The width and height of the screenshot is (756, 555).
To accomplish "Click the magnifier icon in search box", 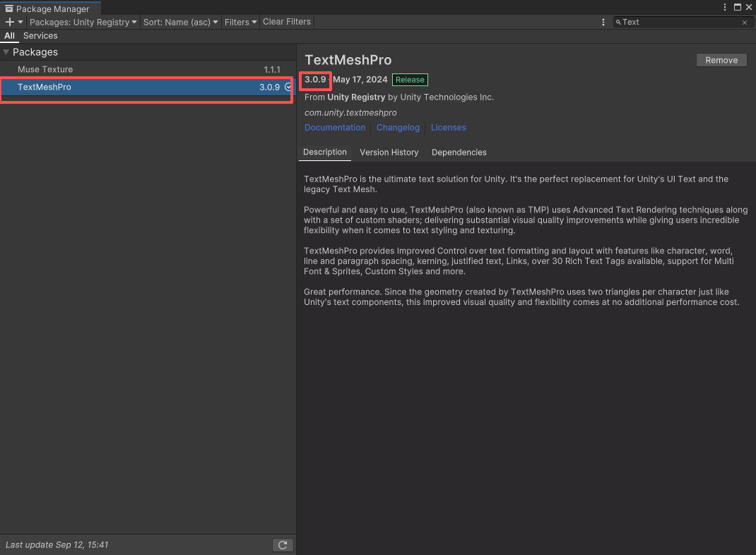I will 618,22.
